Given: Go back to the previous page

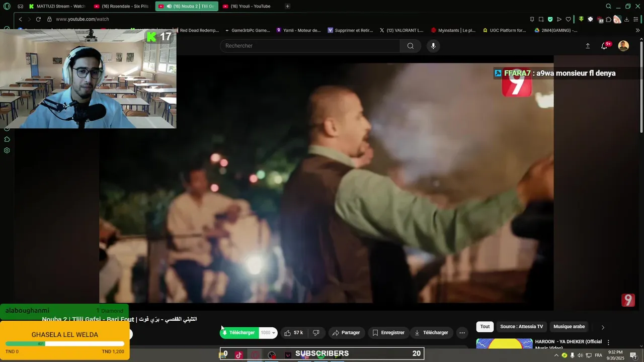Looking at the screenshot, I should pos(20,19).
